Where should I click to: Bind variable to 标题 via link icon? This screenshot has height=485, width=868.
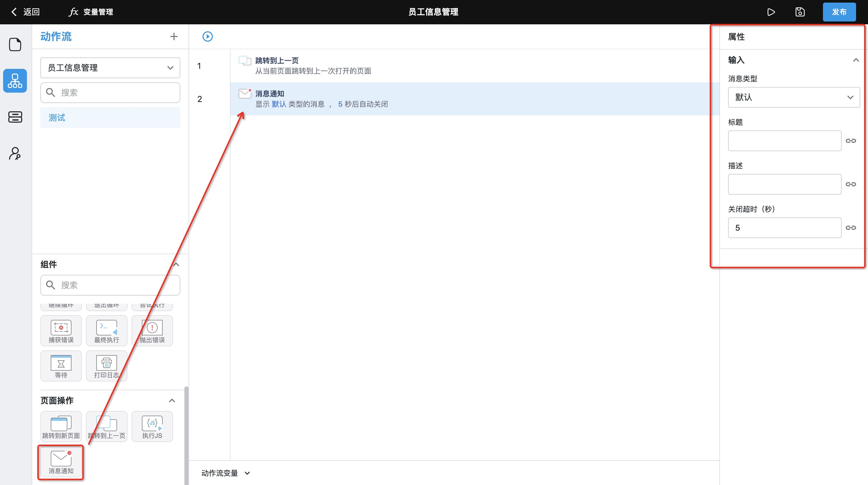click(x=851, y=141)
